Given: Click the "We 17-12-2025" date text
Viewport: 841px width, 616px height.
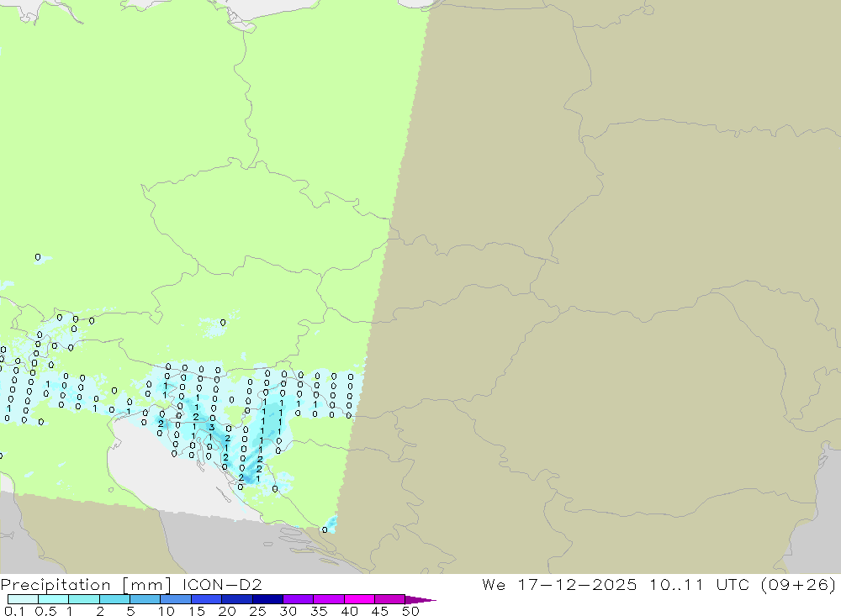Looking at the screenshot, I should point(559,584).
